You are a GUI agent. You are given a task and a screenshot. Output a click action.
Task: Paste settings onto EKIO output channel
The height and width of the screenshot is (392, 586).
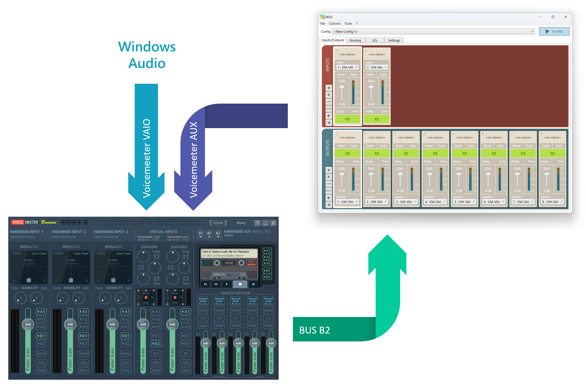click(x=329, y=191)
